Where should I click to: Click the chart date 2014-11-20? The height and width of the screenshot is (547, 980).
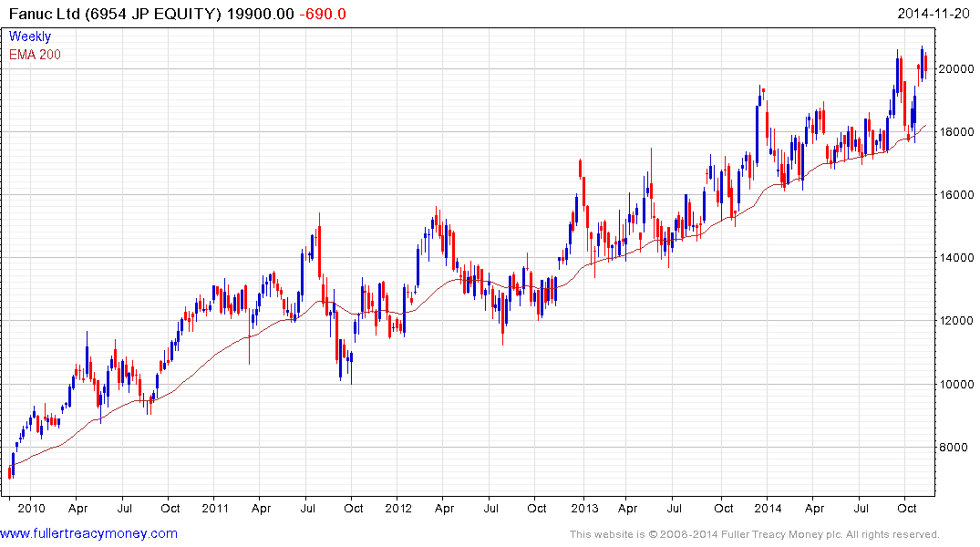[934, 13]
